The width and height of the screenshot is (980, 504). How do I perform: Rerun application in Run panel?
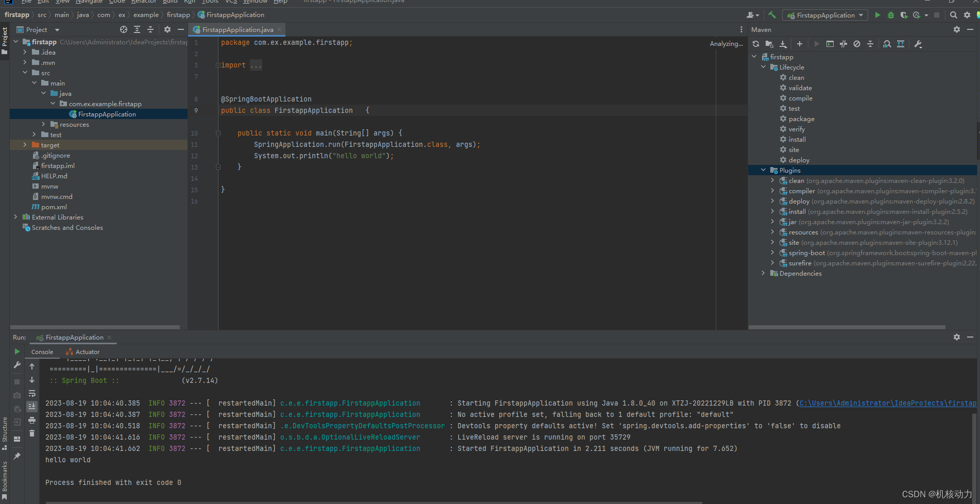(x=17, y=351)
